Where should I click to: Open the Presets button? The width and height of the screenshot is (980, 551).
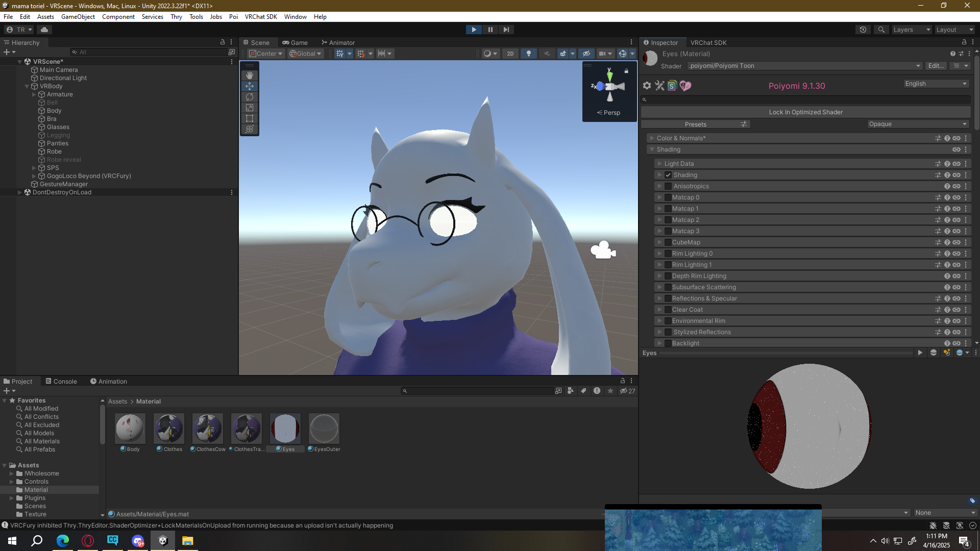pyautogui.click(x=695, y=124)
